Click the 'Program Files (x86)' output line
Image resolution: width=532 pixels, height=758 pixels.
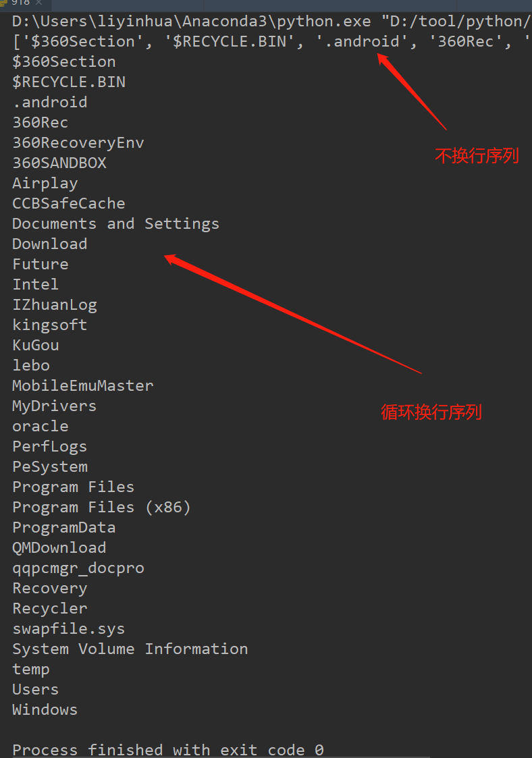tap(101, 508)
